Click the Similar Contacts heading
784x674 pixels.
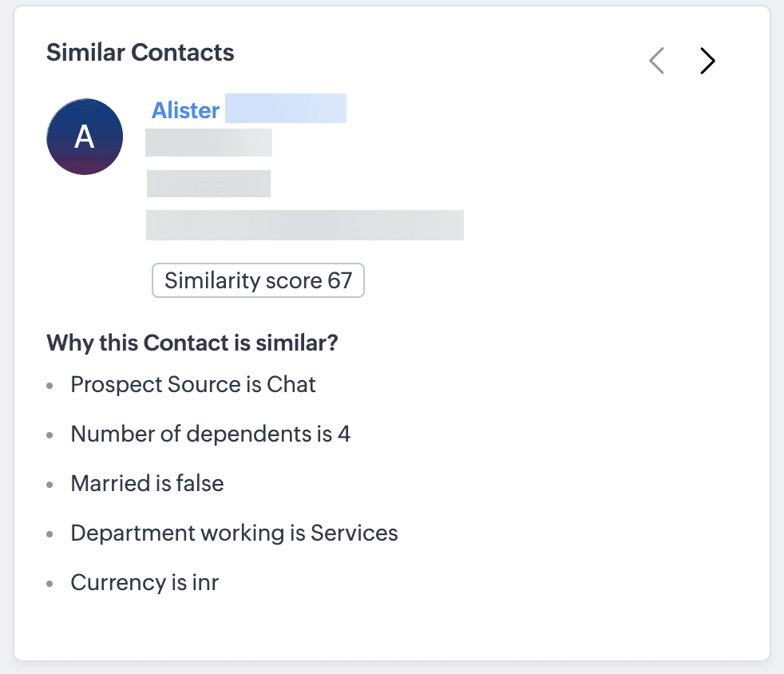[141, 53]
